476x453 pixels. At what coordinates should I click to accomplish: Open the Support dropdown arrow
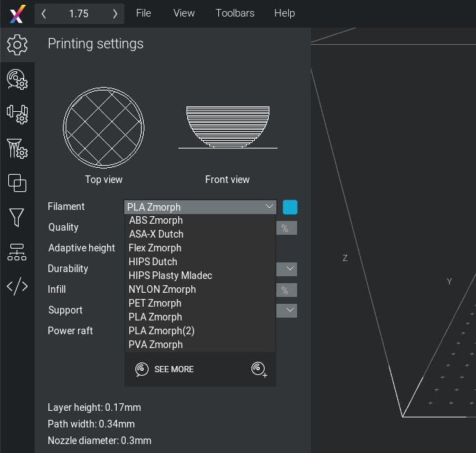[290, 310]
